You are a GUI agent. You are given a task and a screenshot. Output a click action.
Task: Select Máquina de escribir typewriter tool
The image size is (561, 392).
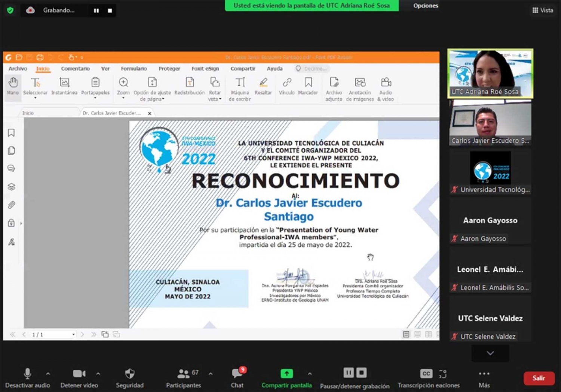[x=240, y=89]
